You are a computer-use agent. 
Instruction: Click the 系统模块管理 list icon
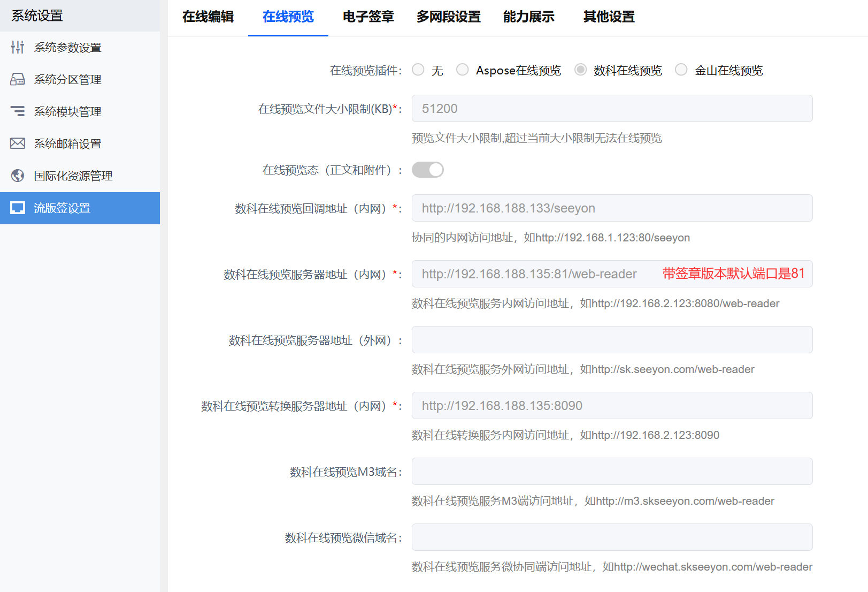[x=18, y=111]
